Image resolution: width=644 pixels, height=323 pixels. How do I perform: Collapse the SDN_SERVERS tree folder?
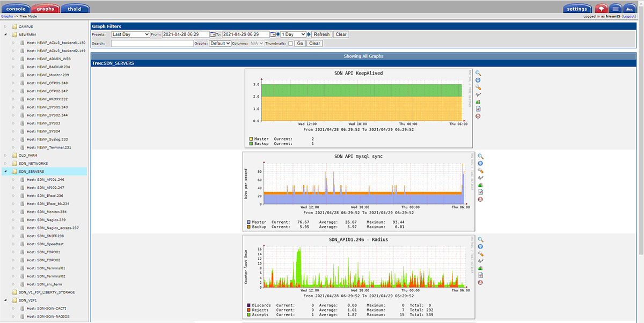coord(5,172)
